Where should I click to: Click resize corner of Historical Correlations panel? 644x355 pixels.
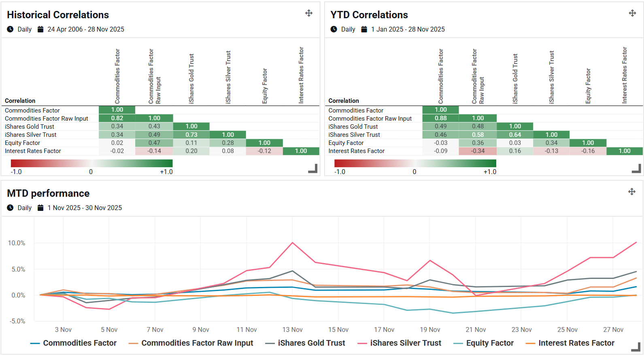[313, 169]
